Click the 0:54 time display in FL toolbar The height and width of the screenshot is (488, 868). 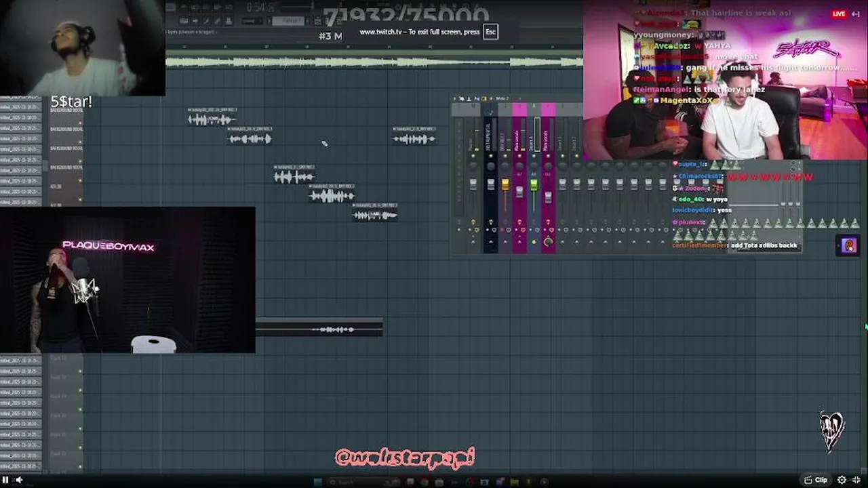click(x=261, y=7)
